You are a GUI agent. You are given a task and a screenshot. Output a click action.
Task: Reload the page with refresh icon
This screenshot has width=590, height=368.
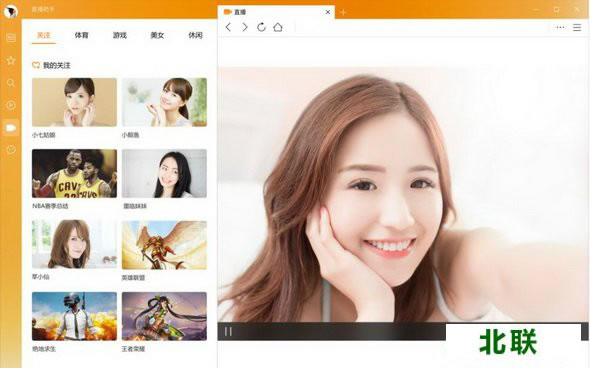[x=261, y=27]
